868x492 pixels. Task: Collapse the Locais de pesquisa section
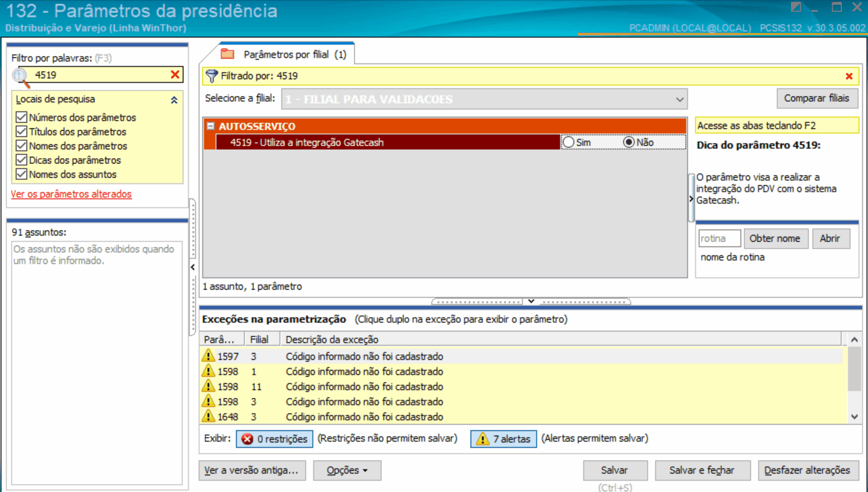174,100
